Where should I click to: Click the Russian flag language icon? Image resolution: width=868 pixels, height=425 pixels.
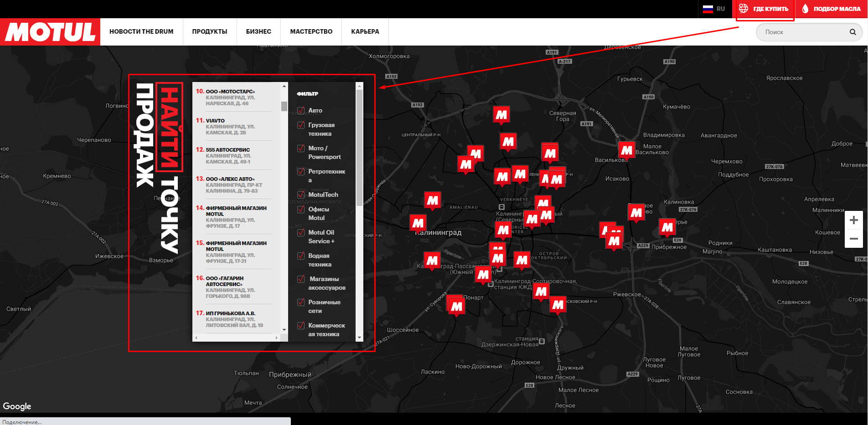pyautogui.click(x=708, y=9)
